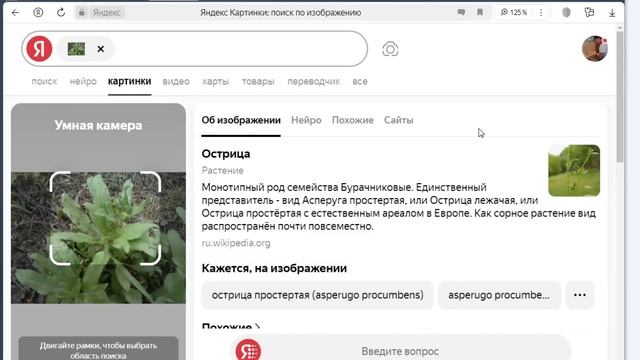This screenshot has height=360, width=640.
Task: Open the shield protection icon
Action: click(566, 13)
